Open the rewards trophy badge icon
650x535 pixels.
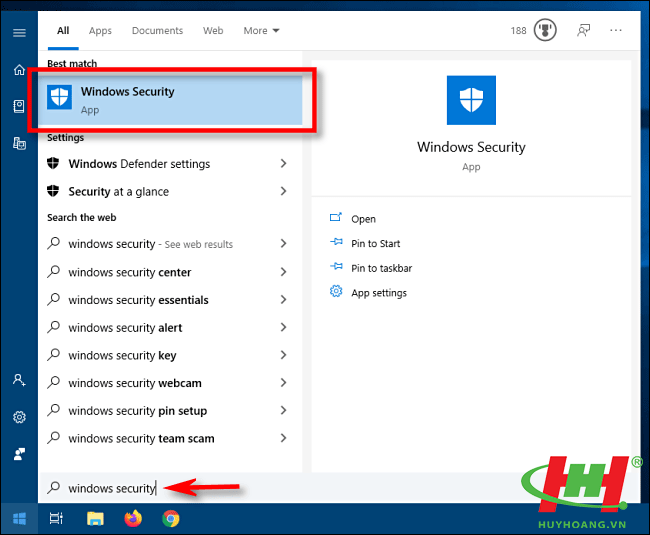point(545,30)
